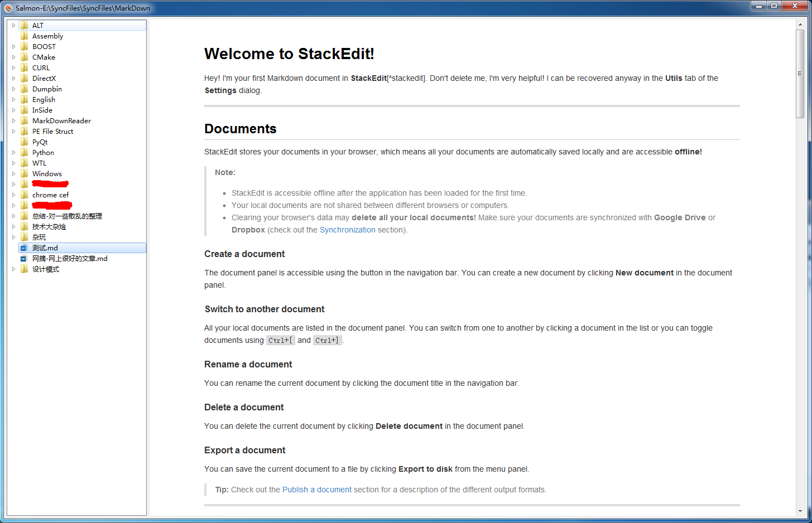Follow the Synchronization link
This screenshot has width=812, height=523.
coord(348,230)
